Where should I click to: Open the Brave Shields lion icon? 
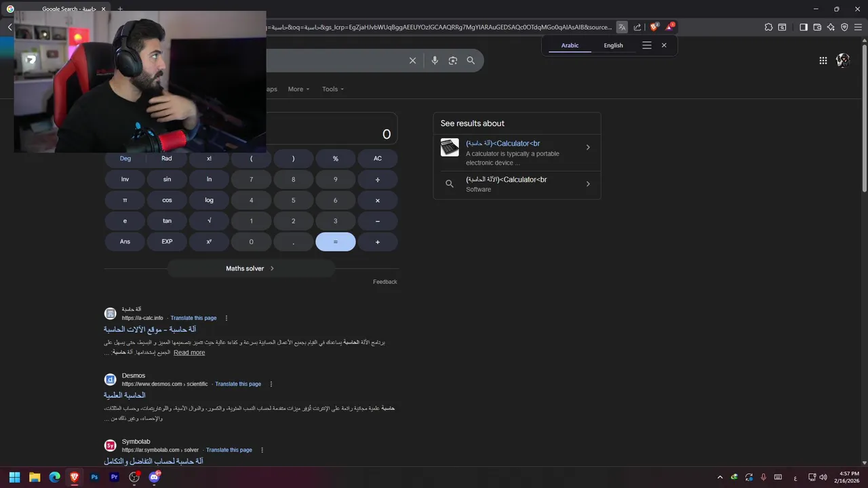coord(654,27)
